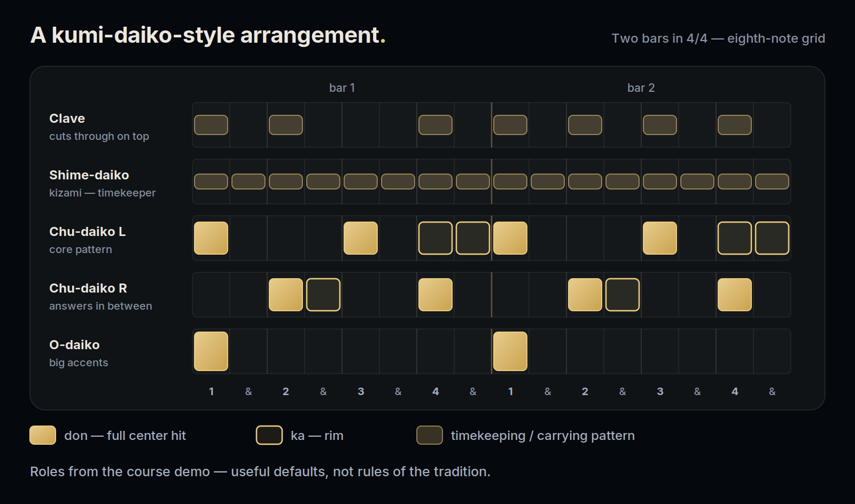Click Chu-daiko R don on bar 2 beat 4
Image resolution: width=855 pixels, height=504 pixels.
[735, 295]
